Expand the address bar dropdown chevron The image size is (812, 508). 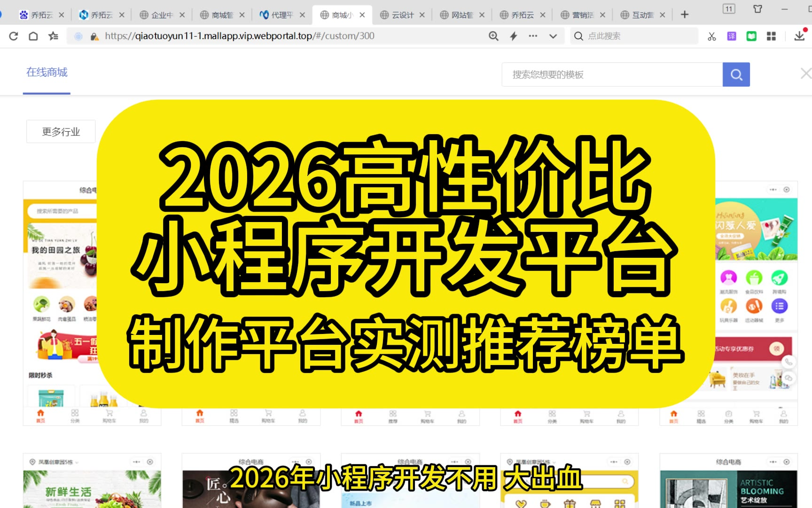click(x=553, y=36)
